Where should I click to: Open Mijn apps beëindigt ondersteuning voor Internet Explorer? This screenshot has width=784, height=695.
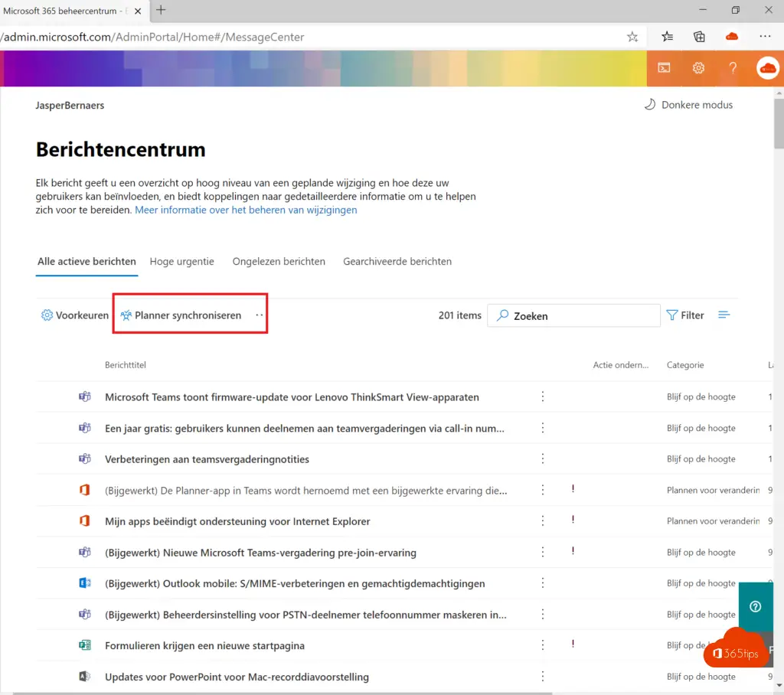coord(237,521)
